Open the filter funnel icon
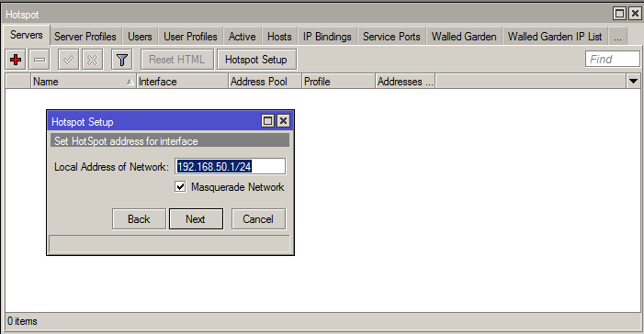Screen dimensions: 644x334 (122, 60)
